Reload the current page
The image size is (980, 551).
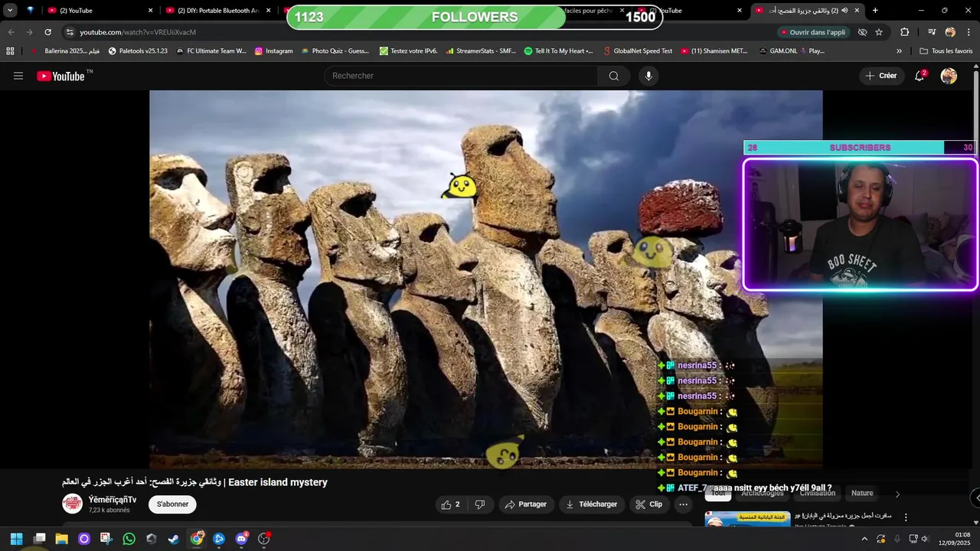coord(47,32)
